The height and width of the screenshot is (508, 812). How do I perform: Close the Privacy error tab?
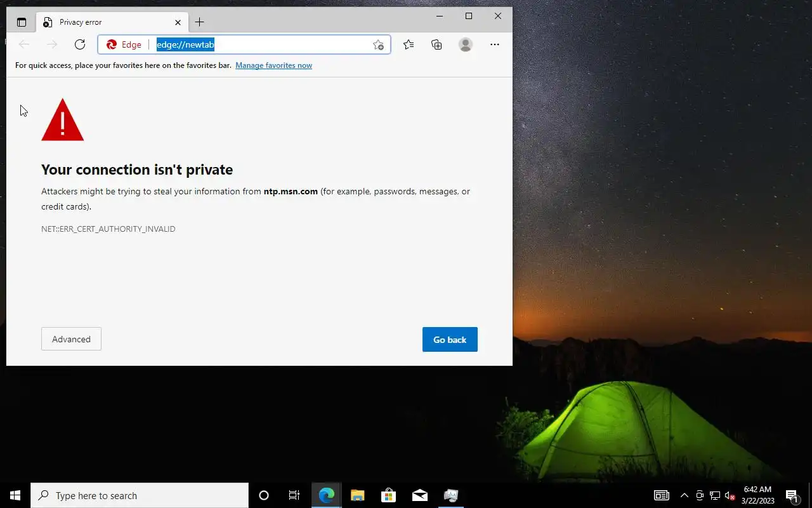point(178,22)
